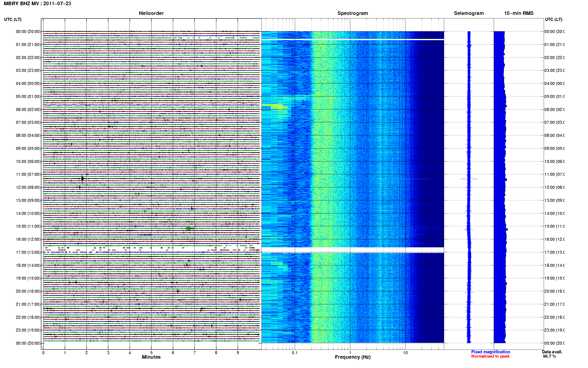Click the seismogram spike near 11:00

(x=469, y=179)
